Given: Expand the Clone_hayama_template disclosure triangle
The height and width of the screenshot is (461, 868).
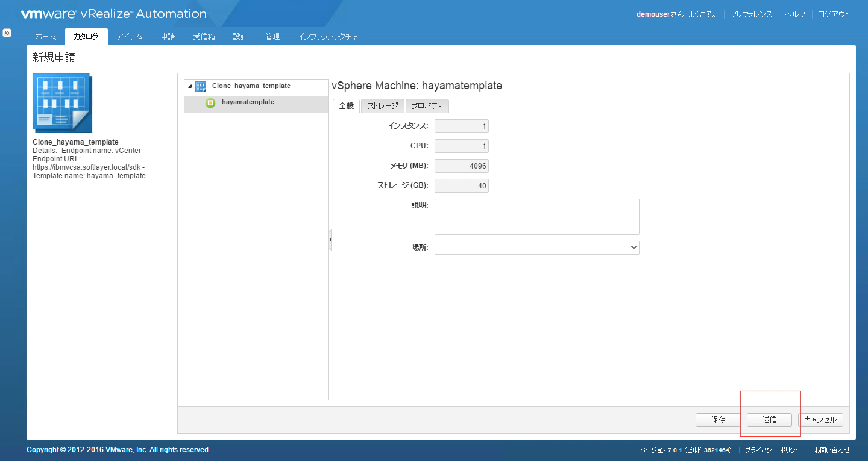Looking at the screenshot, I should [x=190, y=86].
